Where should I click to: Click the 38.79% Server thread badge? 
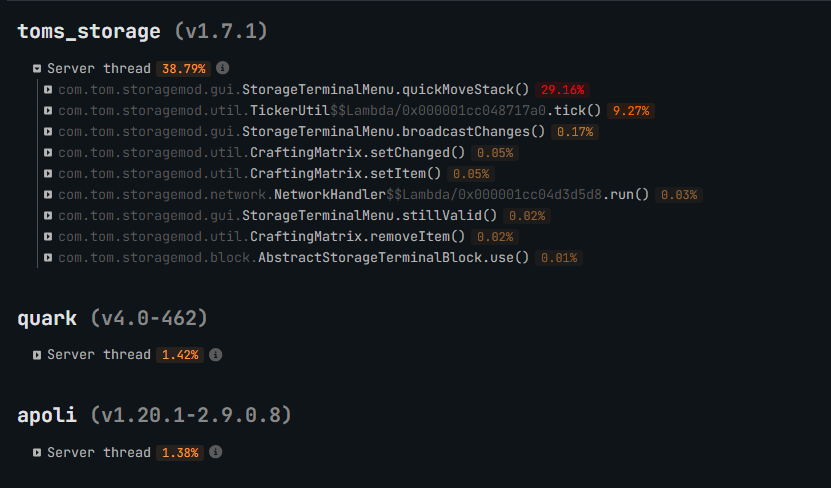[181, 69]
